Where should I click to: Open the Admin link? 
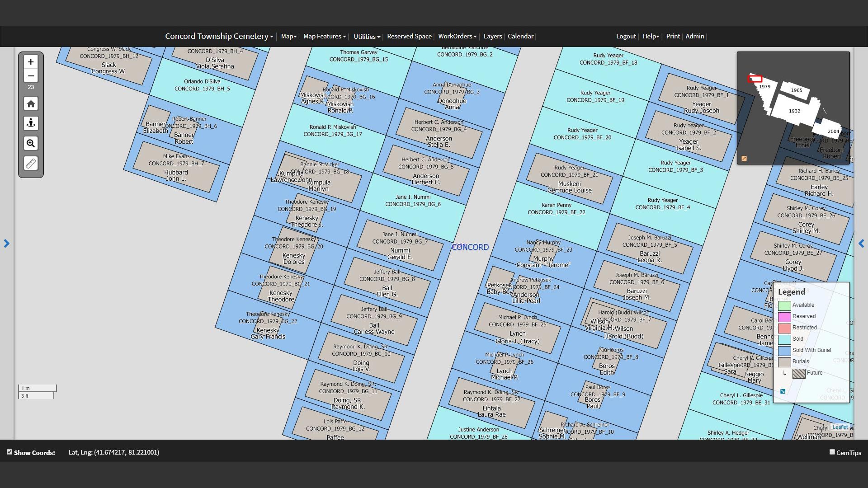(695, 36)
